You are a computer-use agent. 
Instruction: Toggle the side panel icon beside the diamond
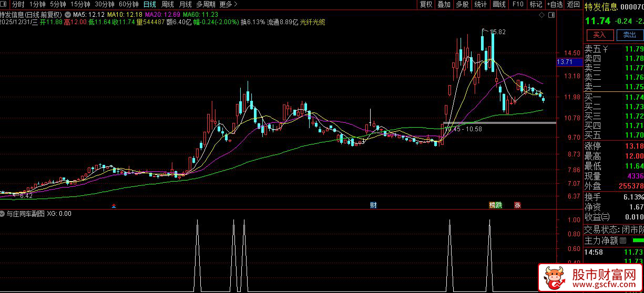551,15
